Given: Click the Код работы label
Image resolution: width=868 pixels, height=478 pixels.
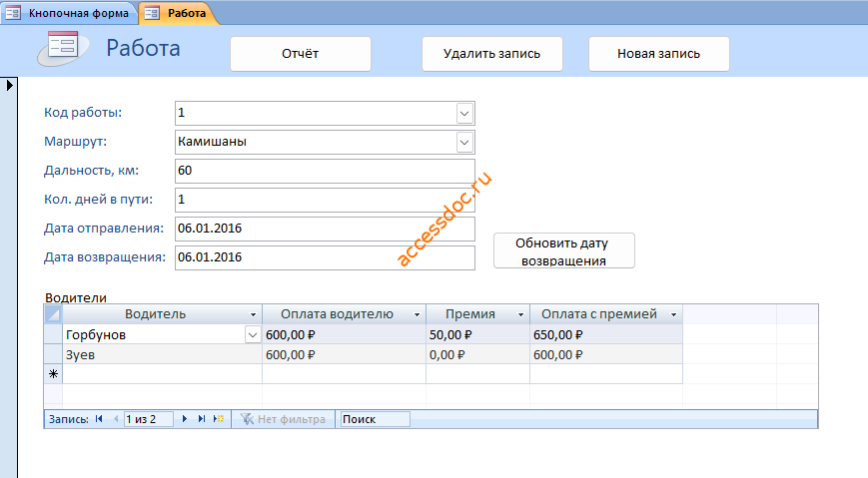Looking at the screenshot, I should tap(83, 113).
